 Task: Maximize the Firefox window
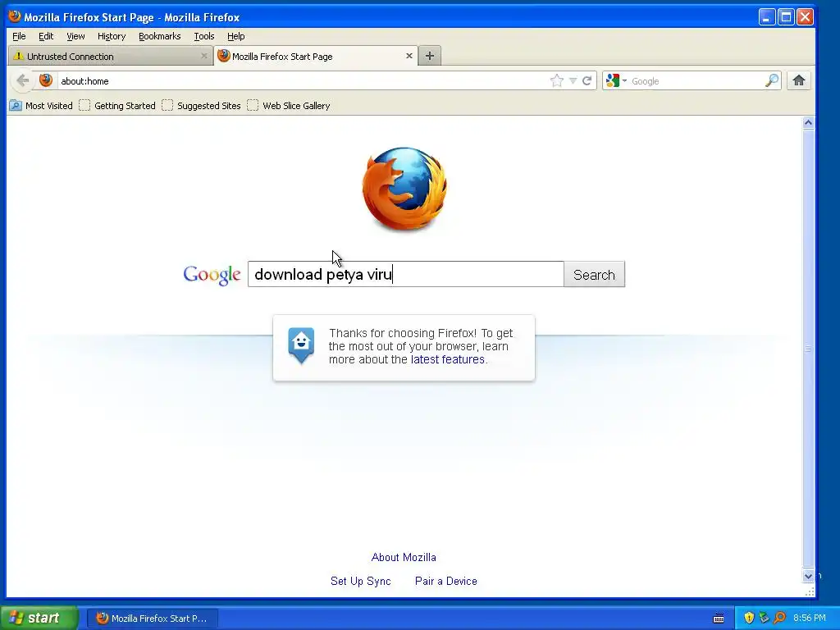click(x=786, y=17)
